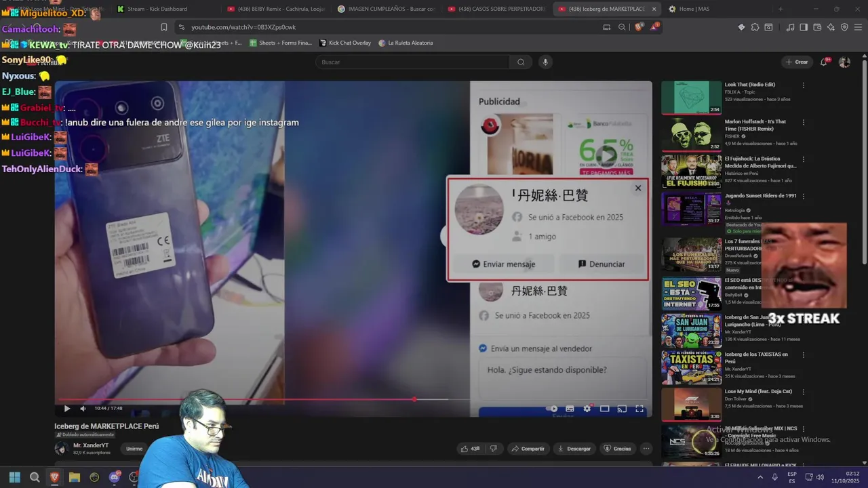The width and height of the screenshot is (868, 488).
Task: Open La Ruleta Aleatoria bookmark
Action: coord(406,43)
